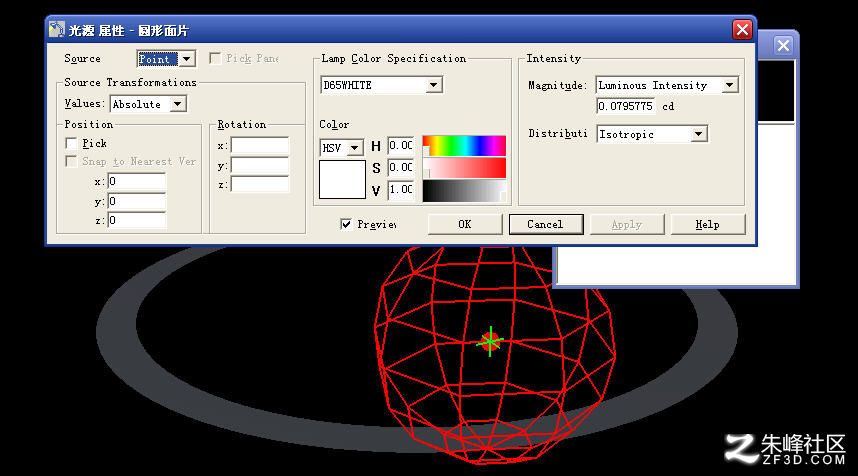Screen dimensions: 858x476
Task: Click the grayscale value slider bar
Action: pos(464,191)
